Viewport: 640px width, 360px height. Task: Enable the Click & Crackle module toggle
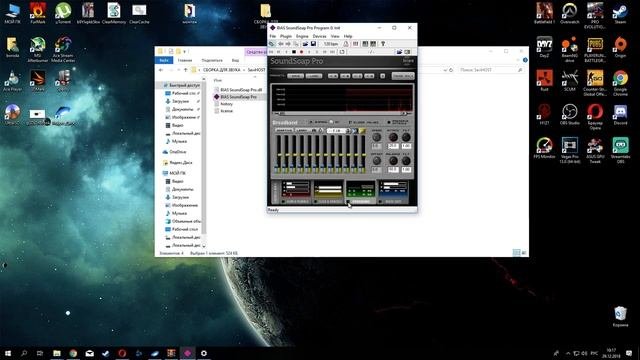pyautogui.click(x=316, y=202)
